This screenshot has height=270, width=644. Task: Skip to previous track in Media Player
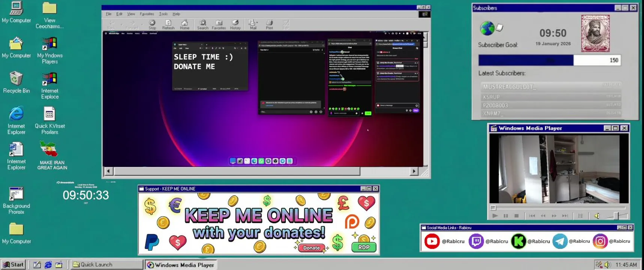tap(532, 216)
